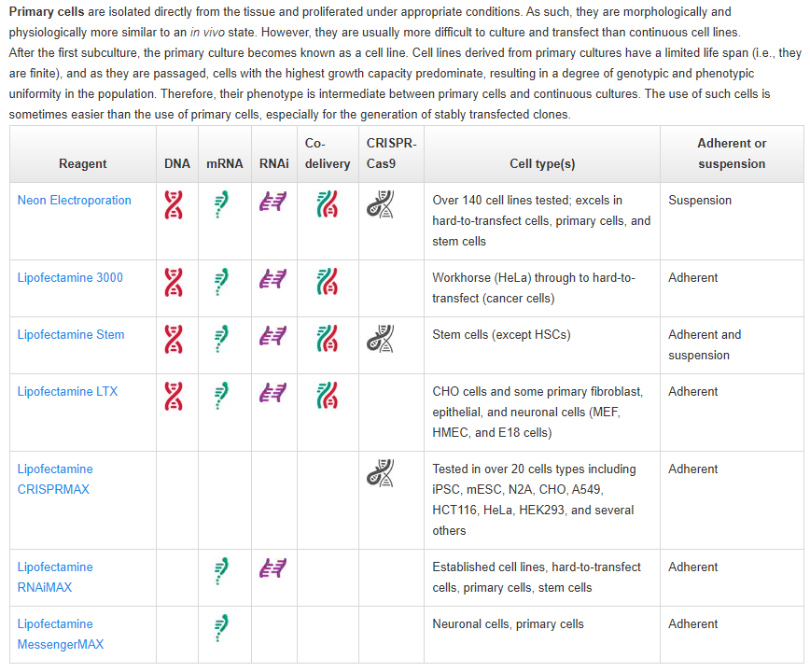
Task: Click the CRISPR-Cas9 column header
Action: (x=392, y=153)
